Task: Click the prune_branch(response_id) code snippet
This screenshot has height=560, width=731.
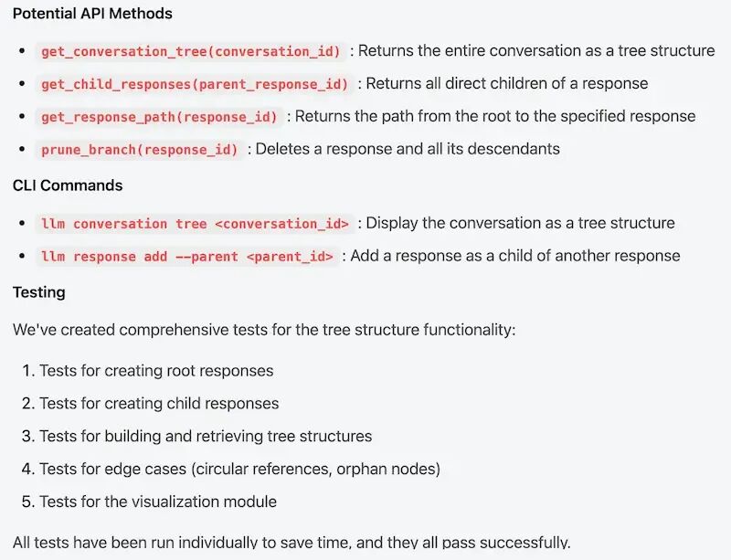Action: point(140,149)
